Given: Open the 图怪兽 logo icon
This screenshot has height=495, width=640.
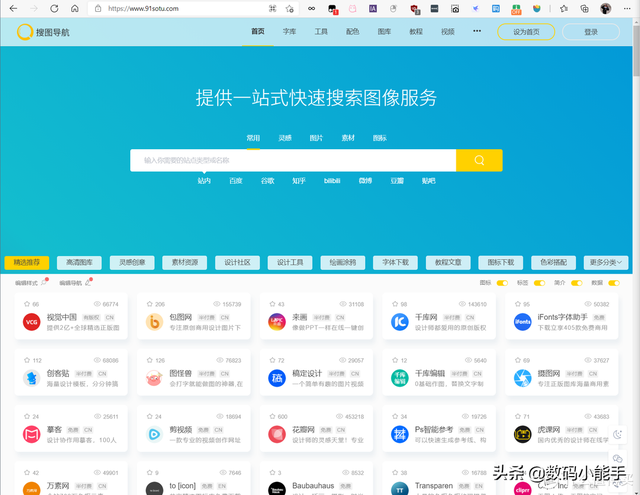Looking at the screenshot, I should pyautogui.click(x=154, y=378).
